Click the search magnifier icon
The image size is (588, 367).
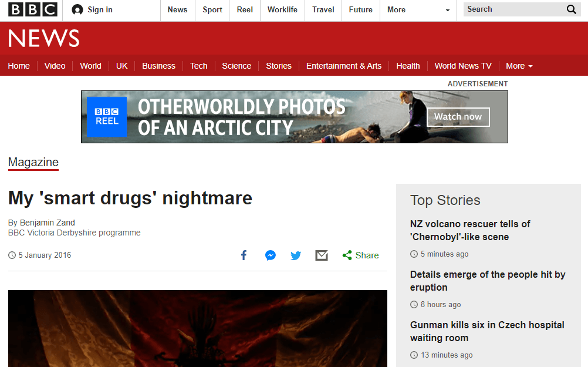(571, 9)
